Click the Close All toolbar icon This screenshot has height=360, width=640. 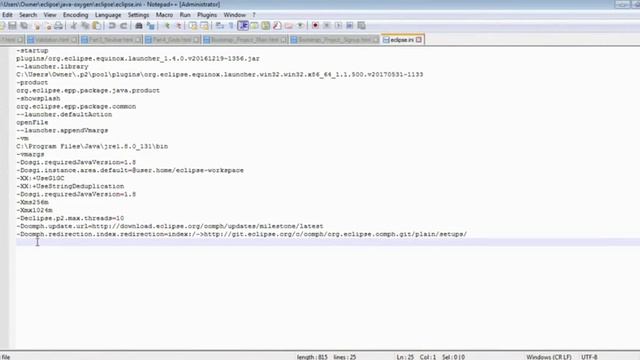click(x=48, y=26)
